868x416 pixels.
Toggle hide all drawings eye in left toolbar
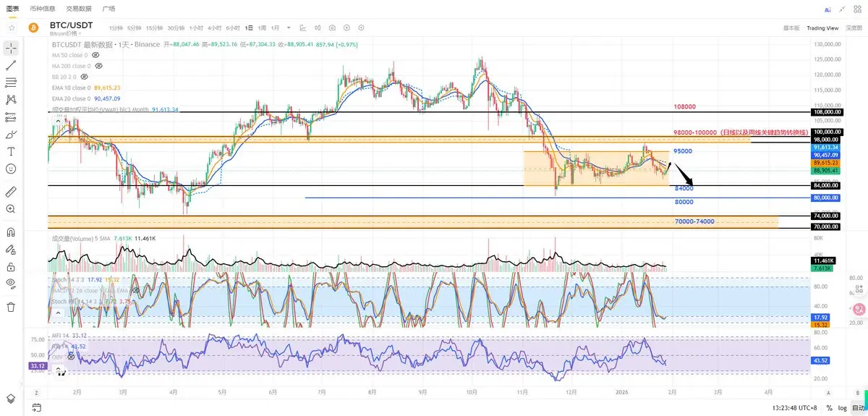11,284
